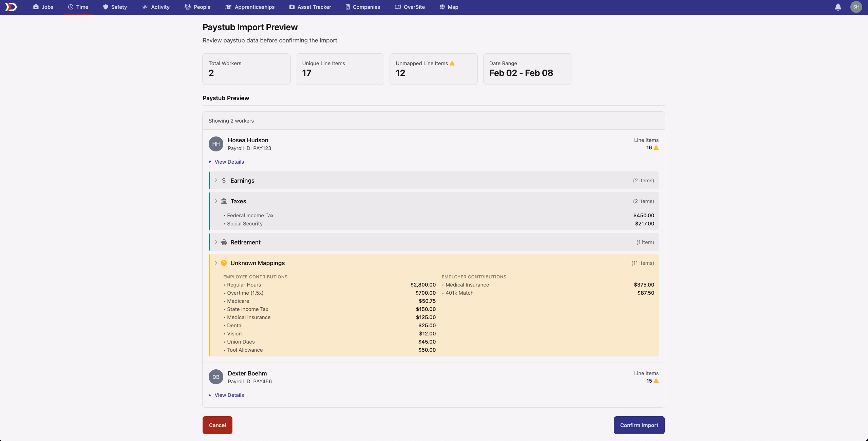Navigate to the People tab
The height and width of the screenshot is (441, 868).
coord(197,7)
